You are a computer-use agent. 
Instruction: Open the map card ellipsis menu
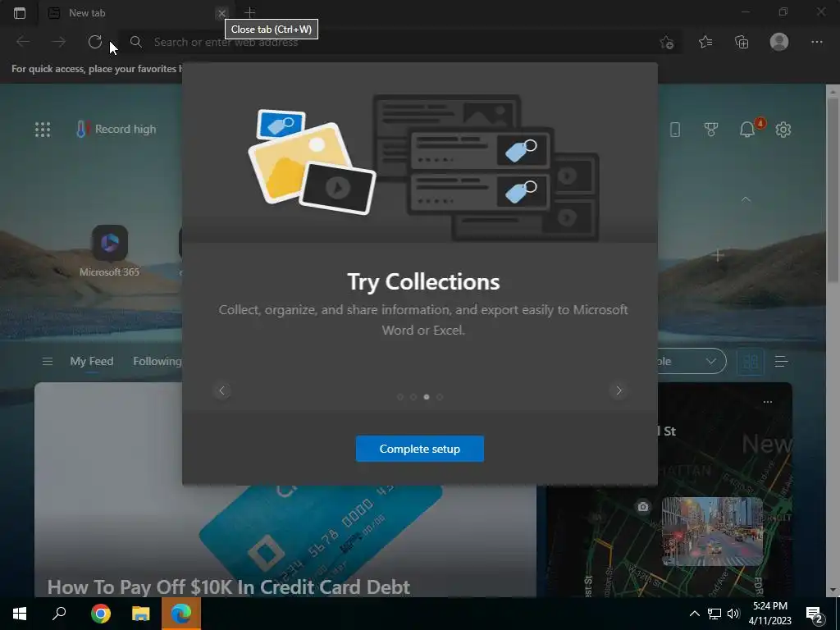click(x=768, y=402)
